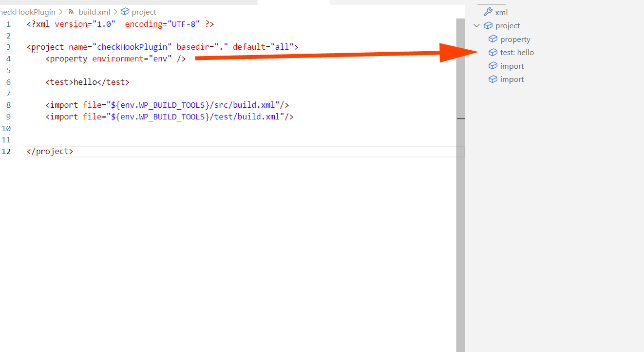644x352 pixels.
Task: Click the cube icon beside the second import node
Action: click(493, 79)
